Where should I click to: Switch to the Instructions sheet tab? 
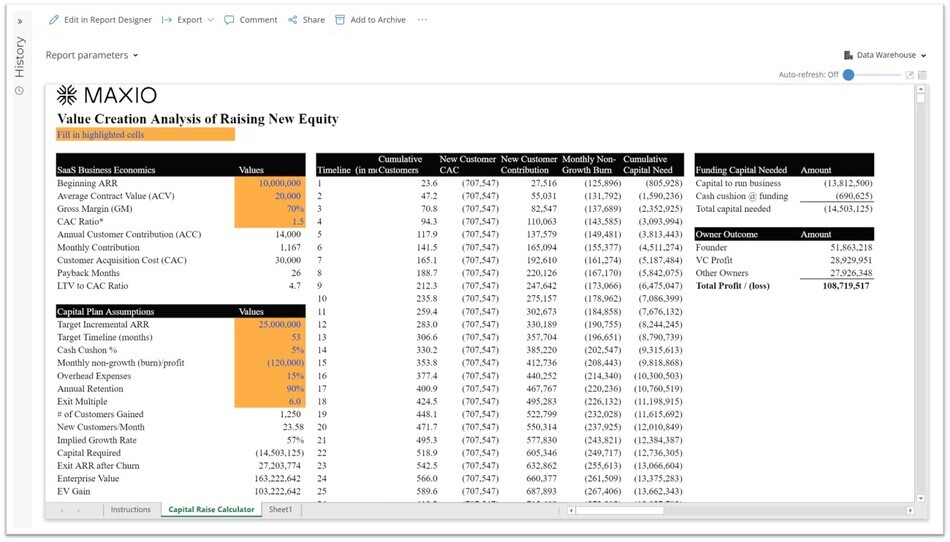coord(130,510)
